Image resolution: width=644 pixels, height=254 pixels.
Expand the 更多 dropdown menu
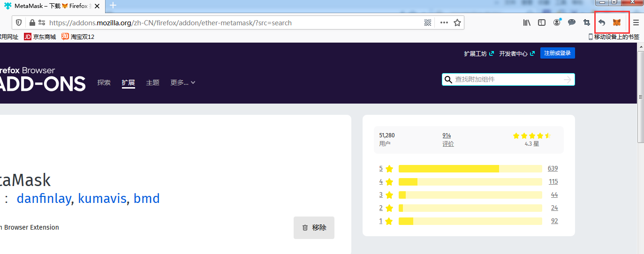pyautogui.click(x=183, y=82)
